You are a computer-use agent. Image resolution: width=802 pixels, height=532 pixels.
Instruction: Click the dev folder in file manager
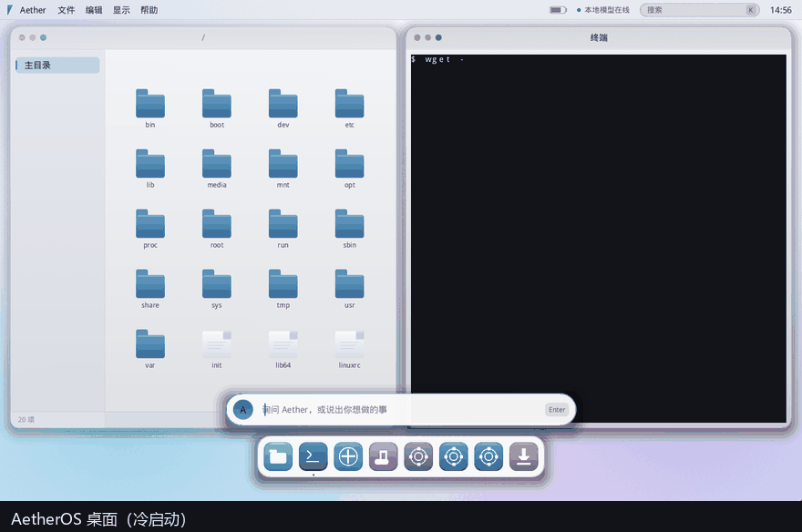tap(283, 104)
